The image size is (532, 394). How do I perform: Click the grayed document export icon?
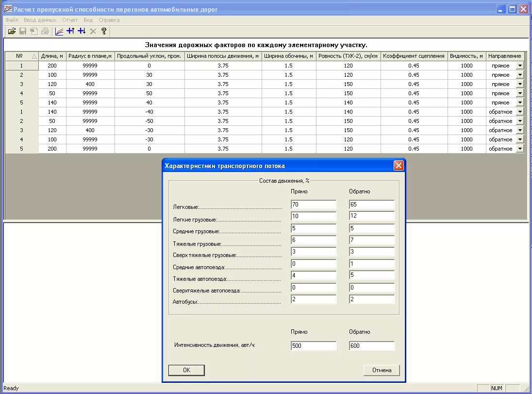(34, 31)
